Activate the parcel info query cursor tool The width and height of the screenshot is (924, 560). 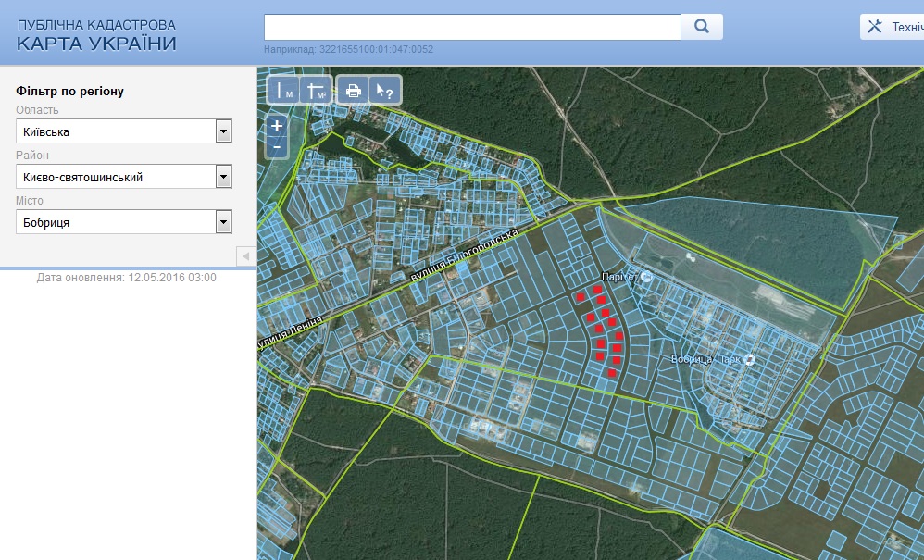point(384,91)
